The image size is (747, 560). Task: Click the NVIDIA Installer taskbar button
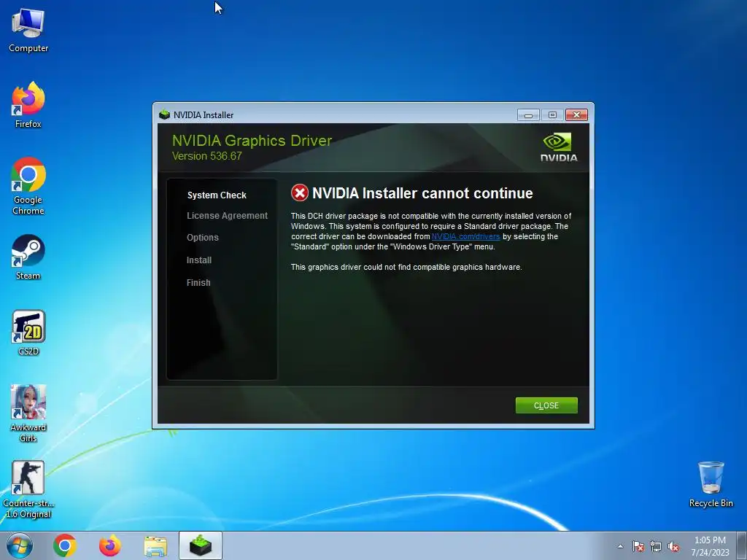201,545
